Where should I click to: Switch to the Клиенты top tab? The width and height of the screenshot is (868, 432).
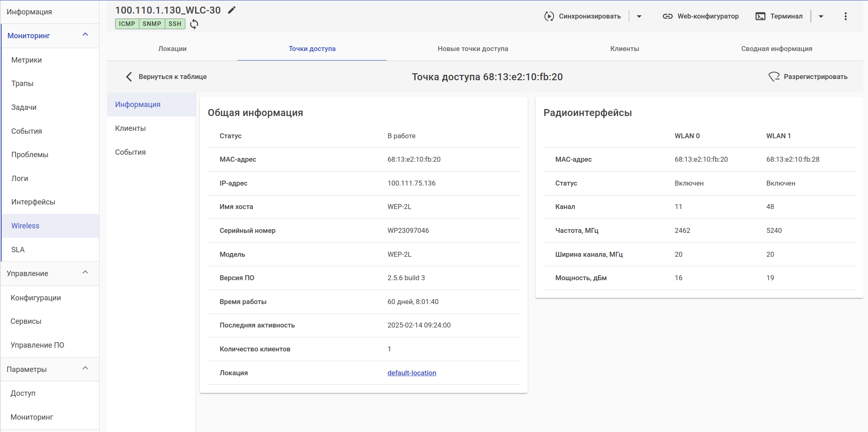[x=624, y=49]
